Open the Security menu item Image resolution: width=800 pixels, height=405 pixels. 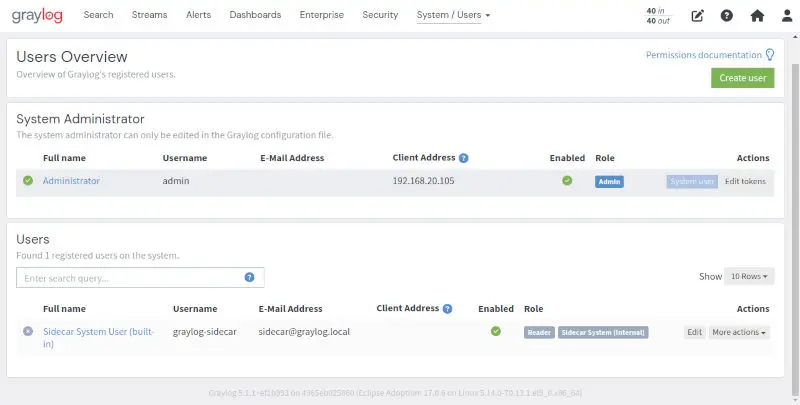click(380, 15)
